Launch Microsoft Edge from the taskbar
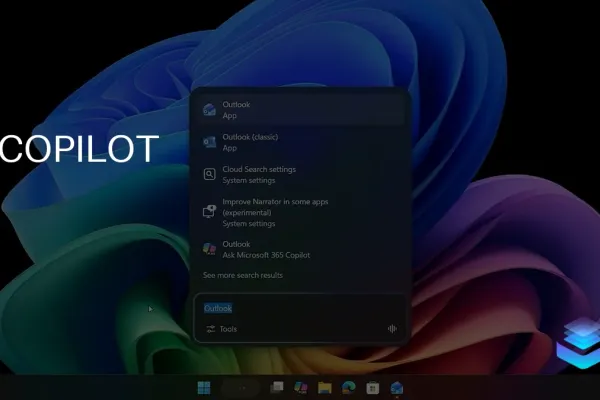The image size is (600, 400). (x=348, y=388)
